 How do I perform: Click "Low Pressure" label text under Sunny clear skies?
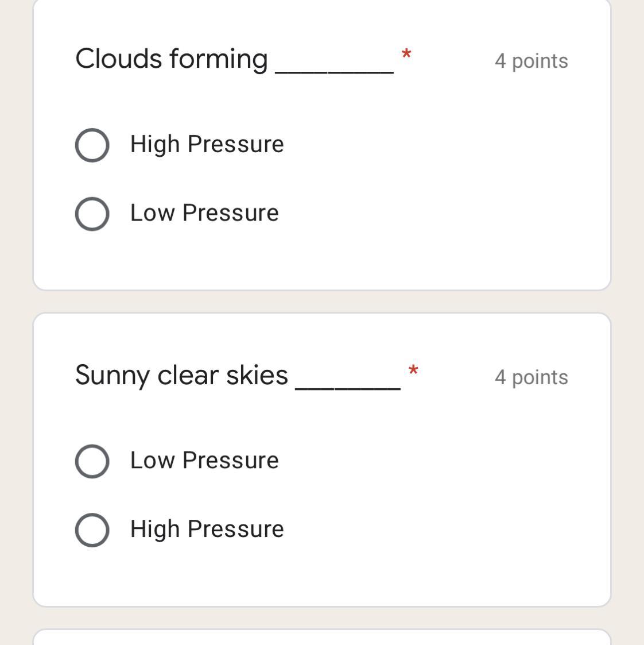coord(204,460)
